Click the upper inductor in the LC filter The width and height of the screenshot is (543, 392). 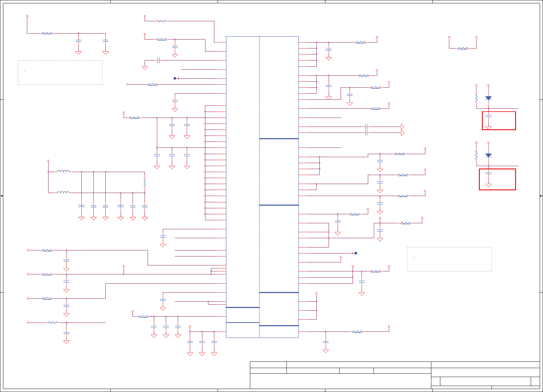(63, 171)
